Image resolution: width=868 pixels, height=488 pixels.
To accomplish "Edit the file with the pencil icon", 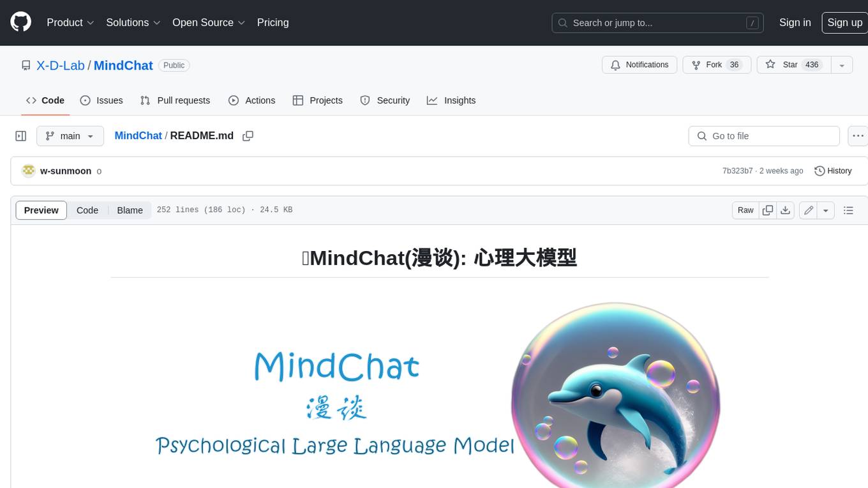I will point(809,210).
